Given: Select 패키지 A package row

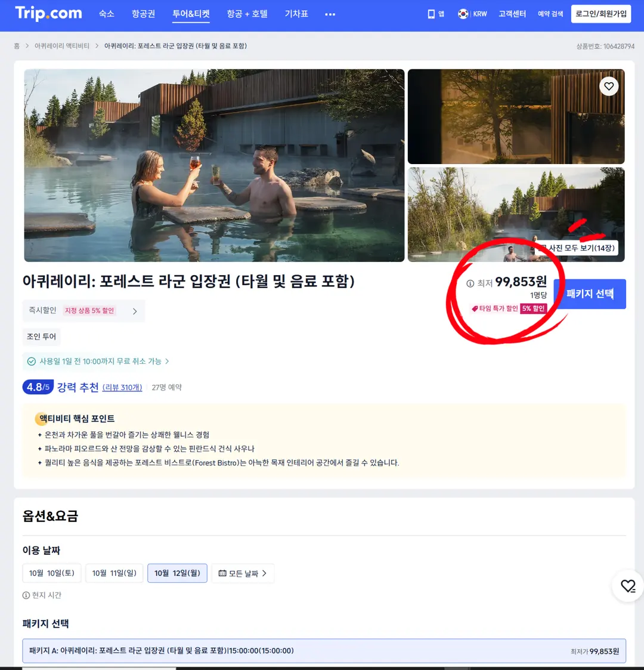Looking at the screenshot, I should [x=324, y=651].
